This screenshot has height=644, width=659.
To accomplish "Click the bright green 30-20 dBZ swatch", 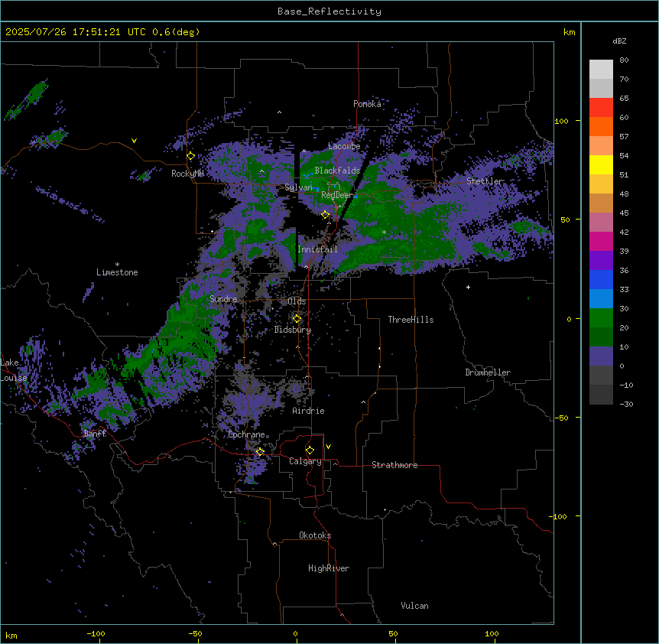I will coord(601,318).
